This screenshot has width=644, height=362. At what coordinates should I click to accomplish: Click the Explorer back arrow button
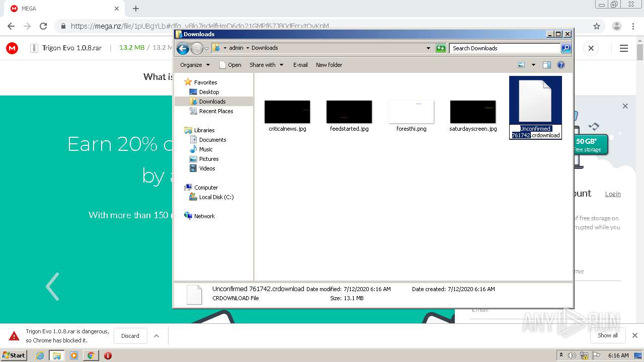click(x=183, y=48)
